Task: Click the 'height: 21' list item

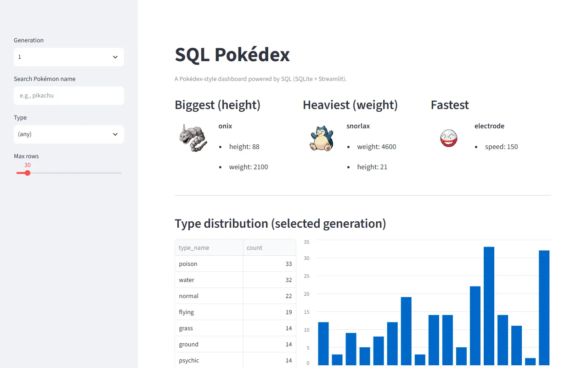Action: tap(372, 167)
